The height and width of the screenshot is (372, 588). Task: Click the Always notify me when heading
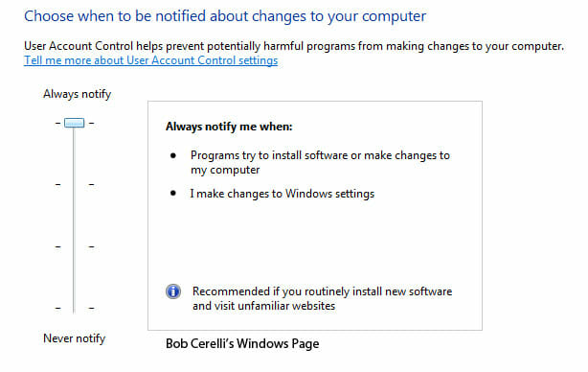click(x=229, y=127)
